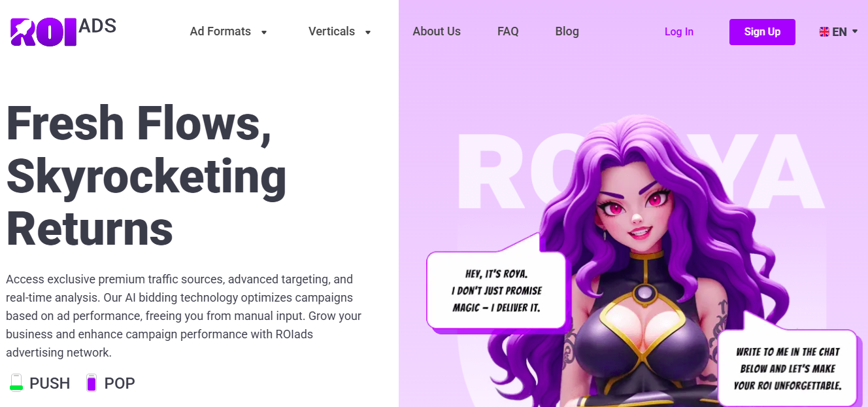Click the purple Sign Up button

762,31
